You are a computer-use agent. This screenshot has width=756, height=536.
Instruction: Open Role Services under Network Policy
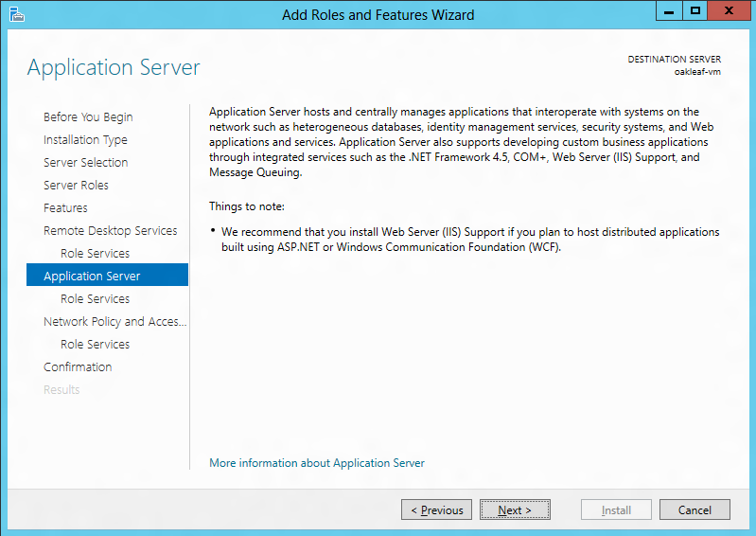click(x=95, y=344)
